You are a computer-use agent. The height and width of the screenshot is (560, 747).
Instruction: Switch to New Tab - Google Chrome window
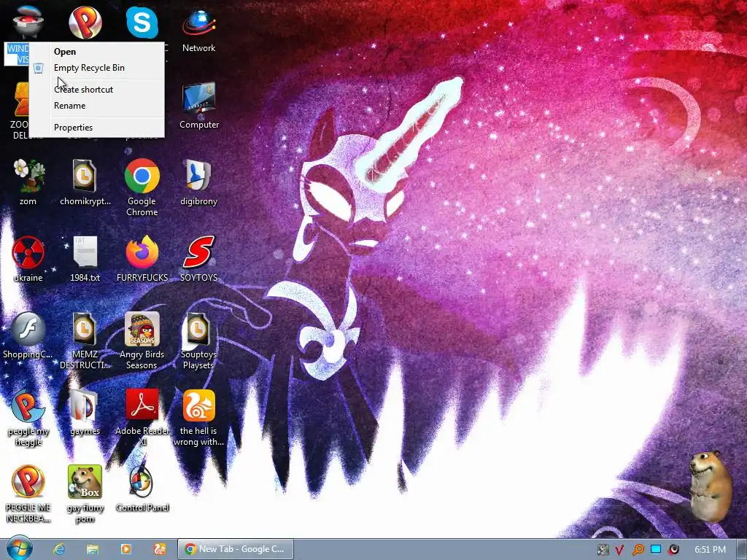click(236, 549)
